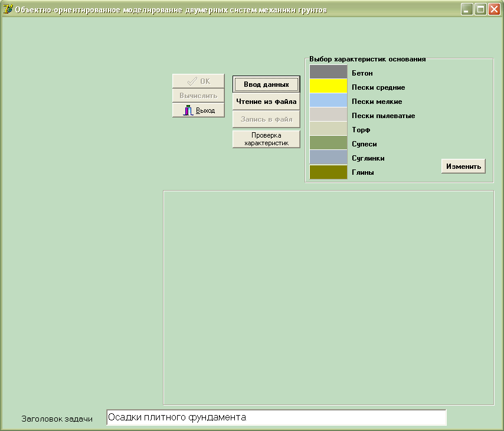
Task: Close the application window
Action: pyautogui.click(x=494, y=9)
